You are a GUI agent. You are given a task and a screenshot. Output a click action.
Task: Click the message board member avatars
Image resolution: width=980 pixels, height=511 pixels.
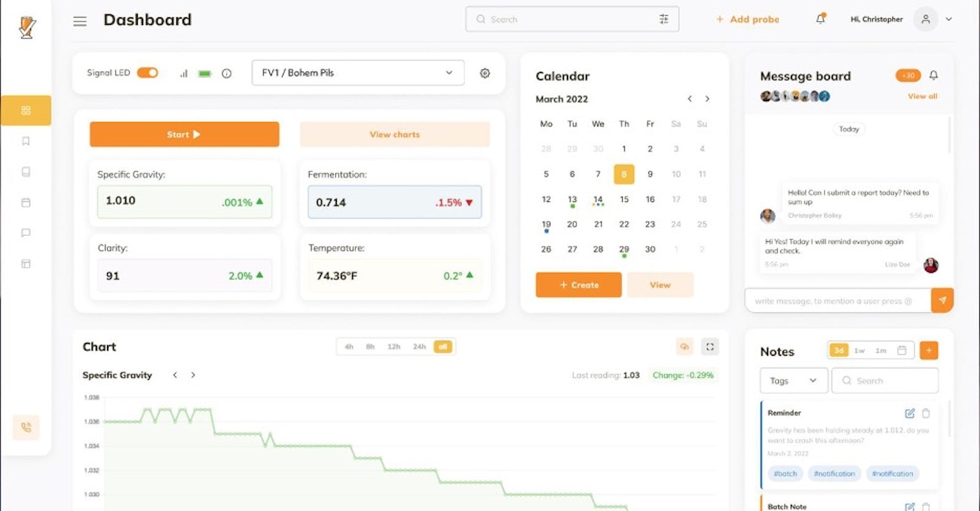[795, 96]
